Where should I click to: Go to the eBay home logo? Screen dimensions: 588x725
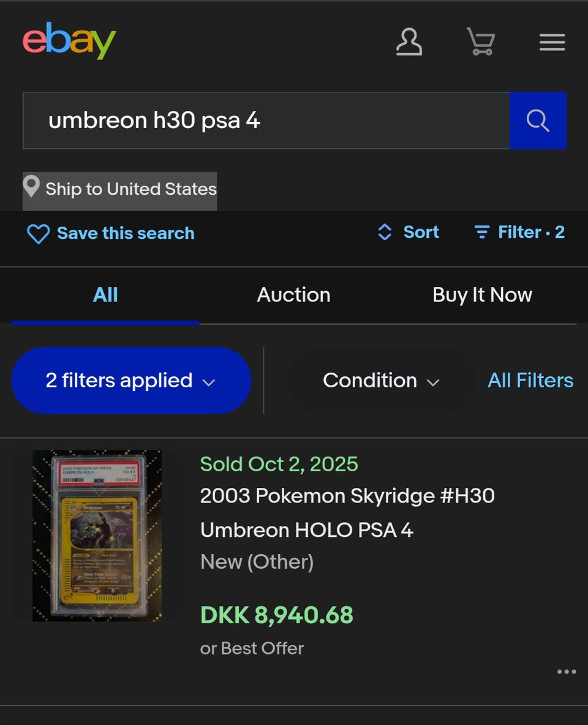69,41
